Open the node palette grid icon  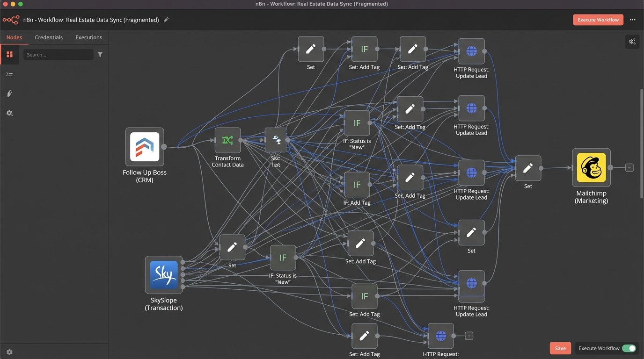(x=9, y=54)
